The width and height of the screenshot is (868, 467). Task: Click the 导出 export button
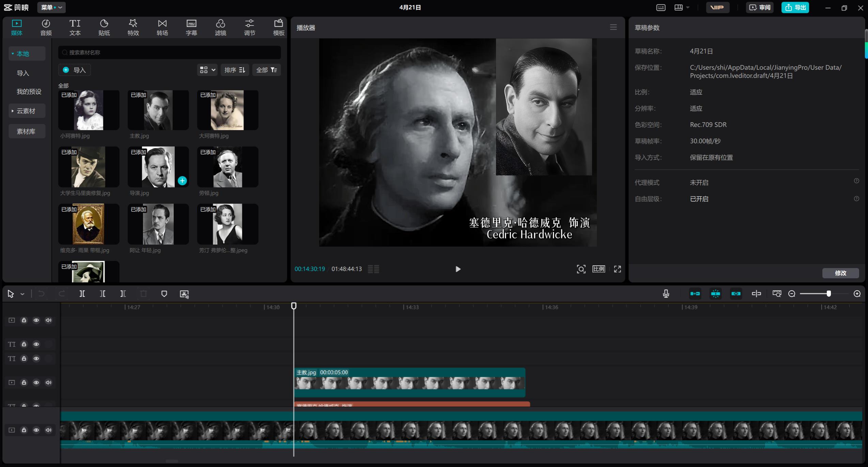795,7
